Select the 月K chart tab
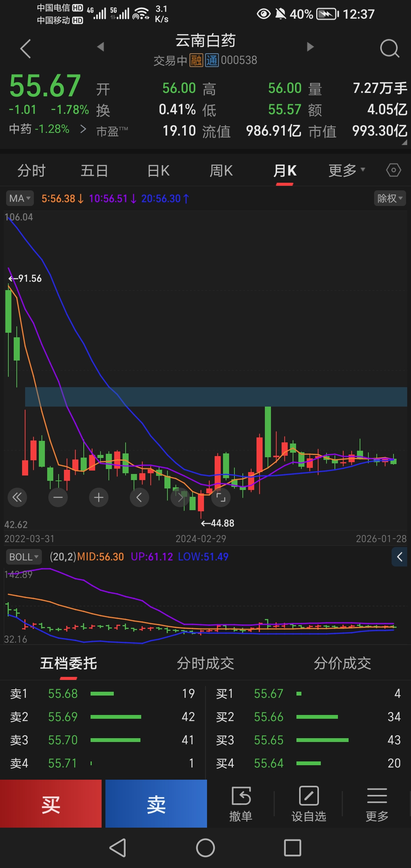The width and height of the screenshot is (411, 868). click(x=285, y=171)
